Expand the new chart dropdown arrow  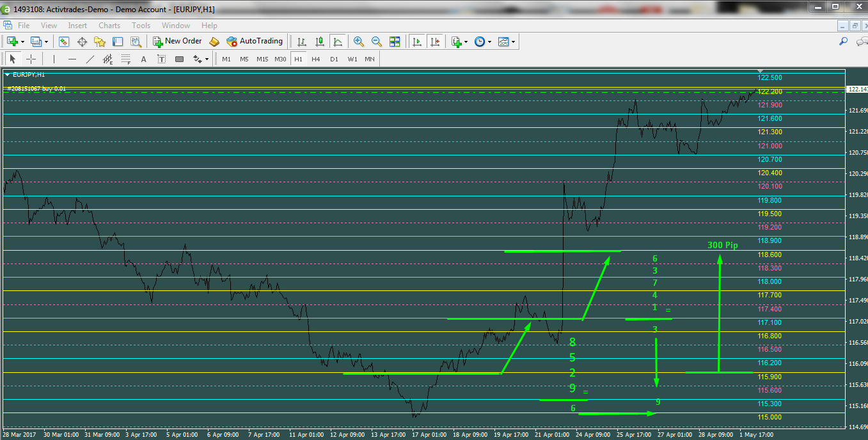[x=22, y=42]
